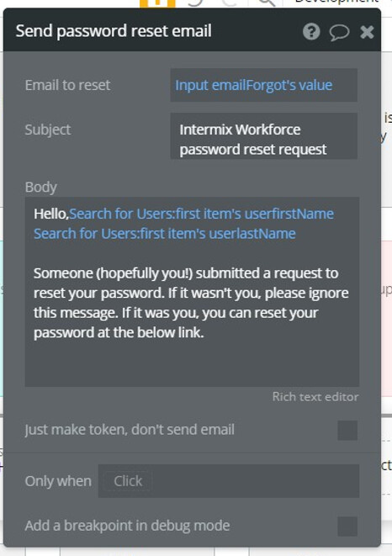Viewport: 392px width, 556px height.
Task: Click the search magnifier icon in top toolbar
Action: 267,3
